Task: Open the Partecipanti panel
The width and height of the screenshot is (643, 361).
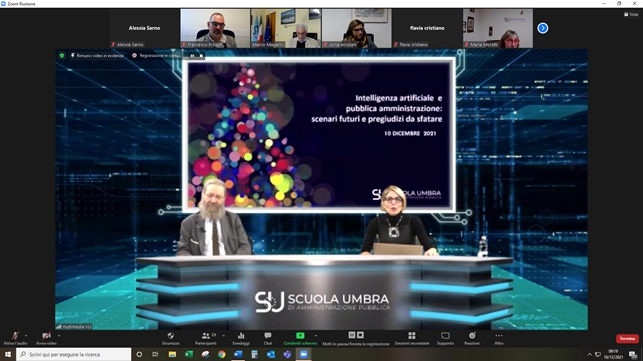Action: [206, 338]
